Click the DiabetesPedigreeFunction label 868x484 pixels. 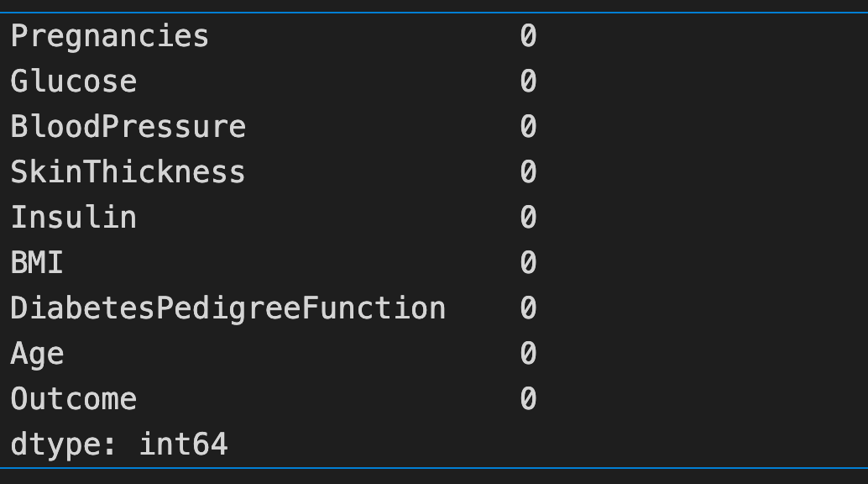(x=227, y=308)
